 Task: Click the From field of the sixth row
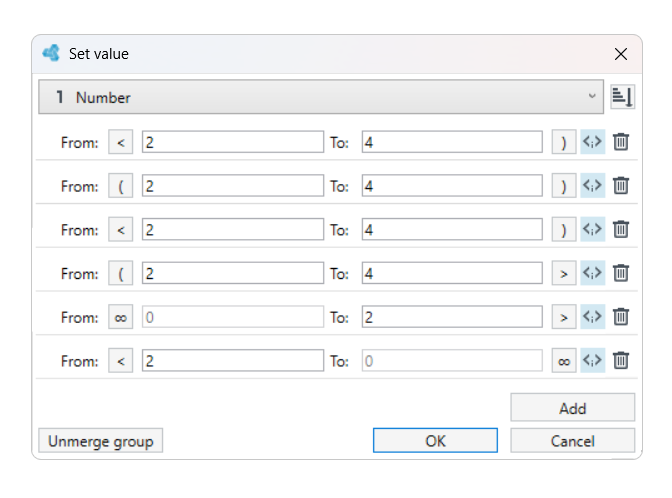tap(233, 360)
